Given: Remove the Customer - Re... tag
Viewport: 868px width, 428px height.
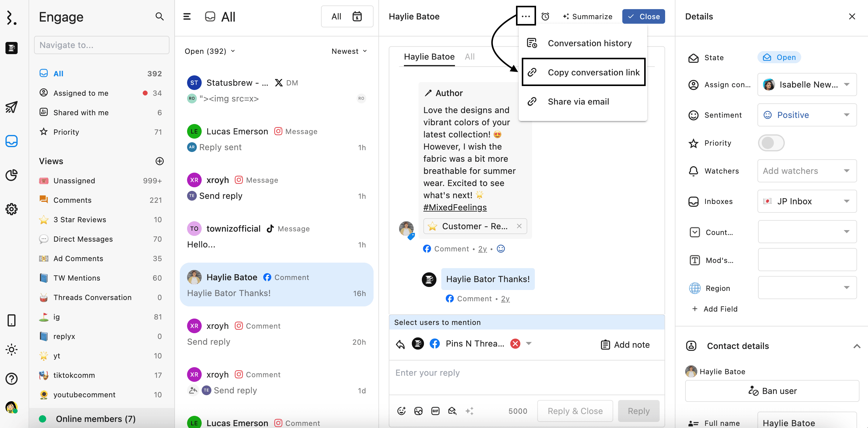Looking at the screenshot, I should click(519, 226).
